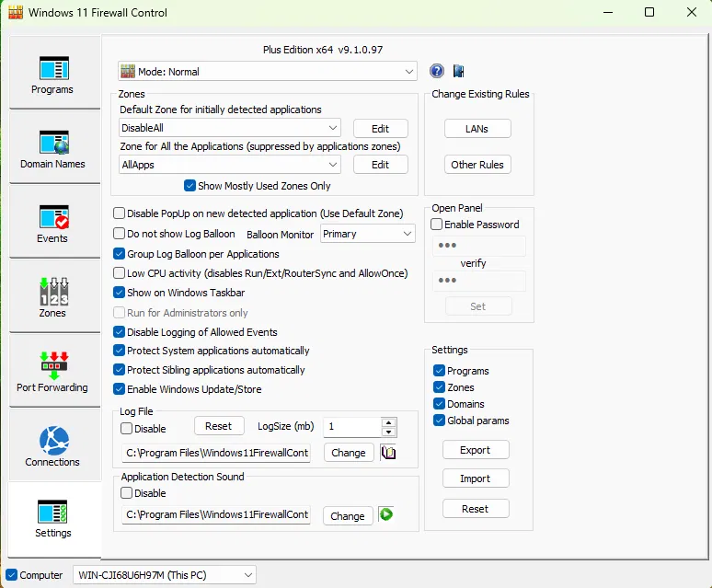712x588 pixels.
Task: Check Do not show Log Balloon
Action: pos(119,234)
